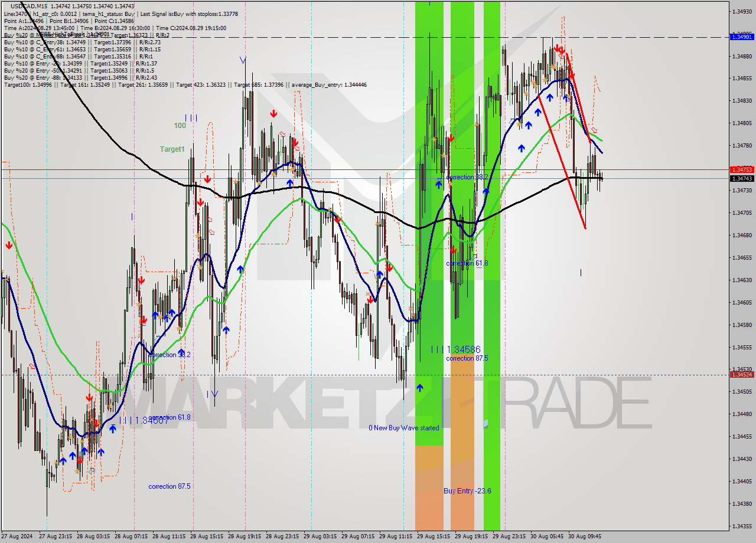Click the 1.34555 price axis label
Image resolution: width=756 pixels, height=543 pixels.
(742, 347)
